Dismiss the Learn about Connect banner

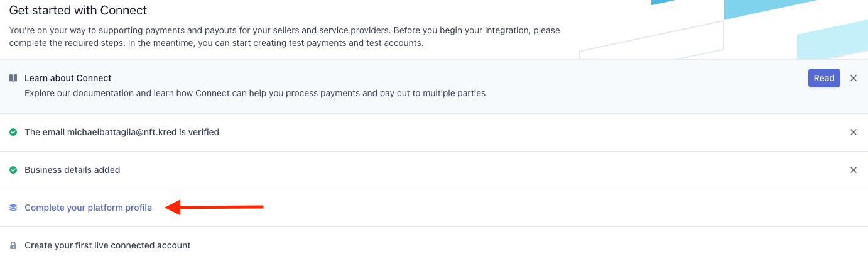click(854, 78)
